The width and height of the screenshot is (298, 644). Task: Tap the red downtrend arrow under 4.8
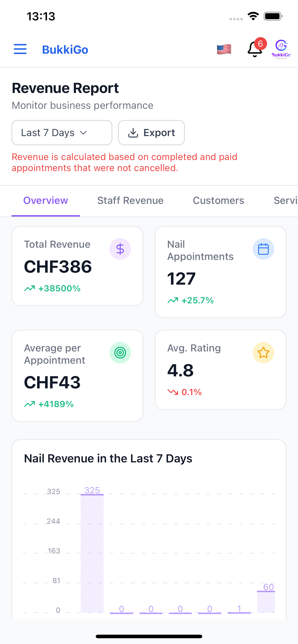(x=173, y=392)
